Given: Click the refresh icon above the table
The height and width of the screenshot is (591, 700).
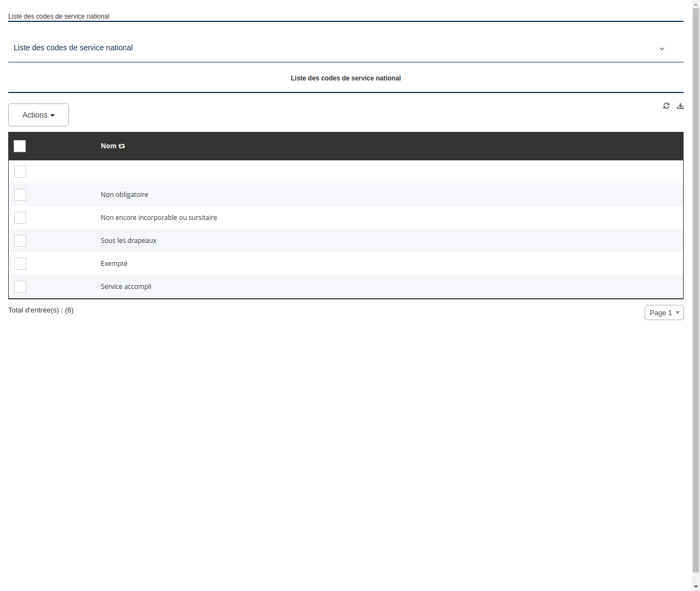Looking at the screenshot, I should coord(666,106).
